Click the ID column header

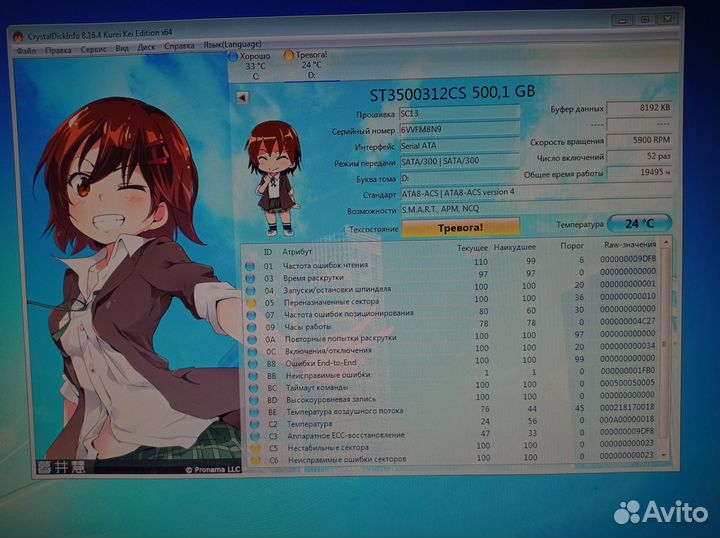click(268, 252)
